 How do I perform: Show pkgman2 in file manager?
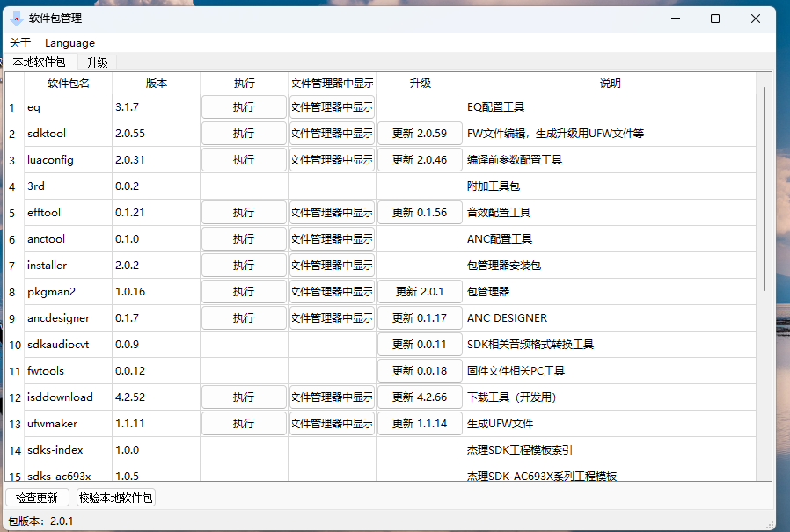(x=332, y=292)
